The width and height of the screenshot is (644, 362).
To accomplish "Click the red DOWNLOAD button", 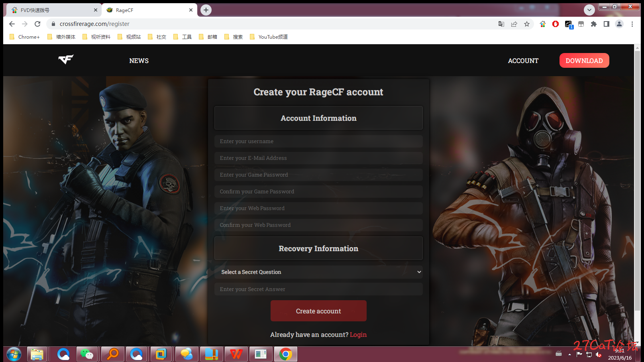I will pos(584,61).
